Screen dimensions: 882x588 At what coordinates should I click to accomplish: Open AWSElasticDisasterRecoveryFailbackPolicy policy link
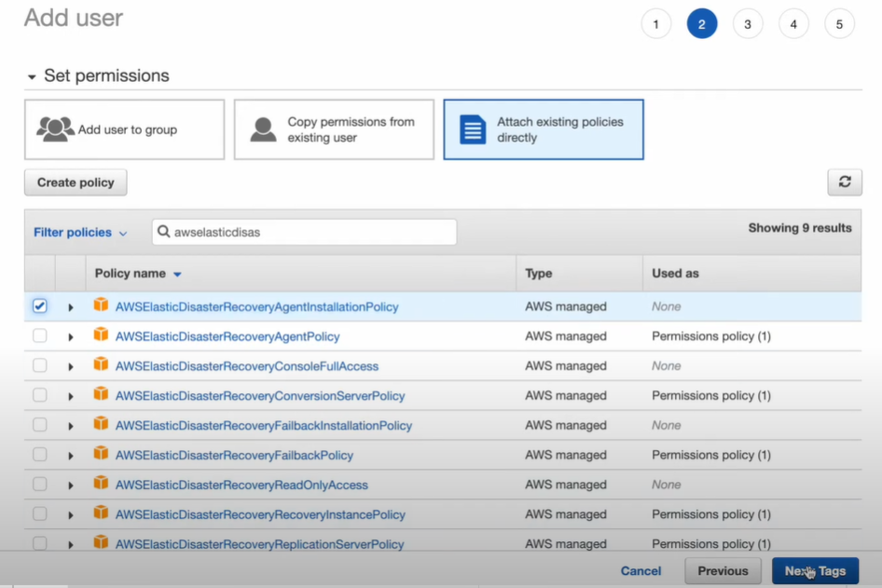(234, 456)
